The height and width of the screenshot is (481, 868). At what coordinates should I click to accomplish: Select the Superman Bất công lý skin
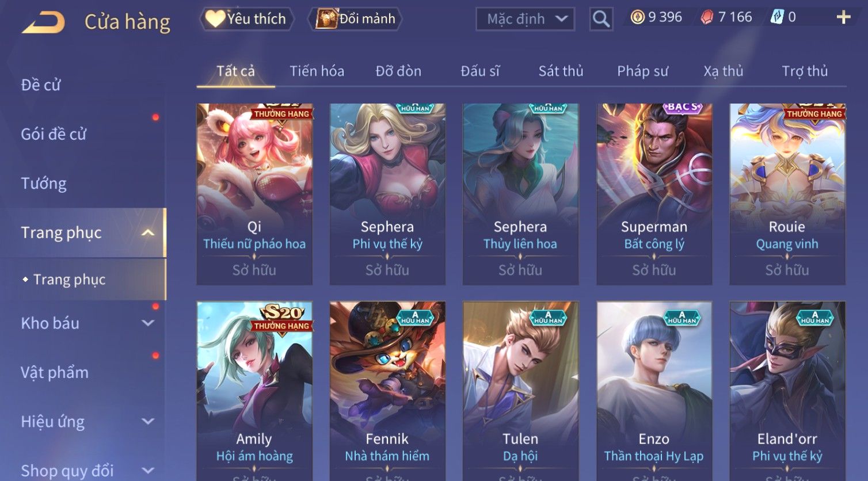pyautogui.click(x=654, y=194)
